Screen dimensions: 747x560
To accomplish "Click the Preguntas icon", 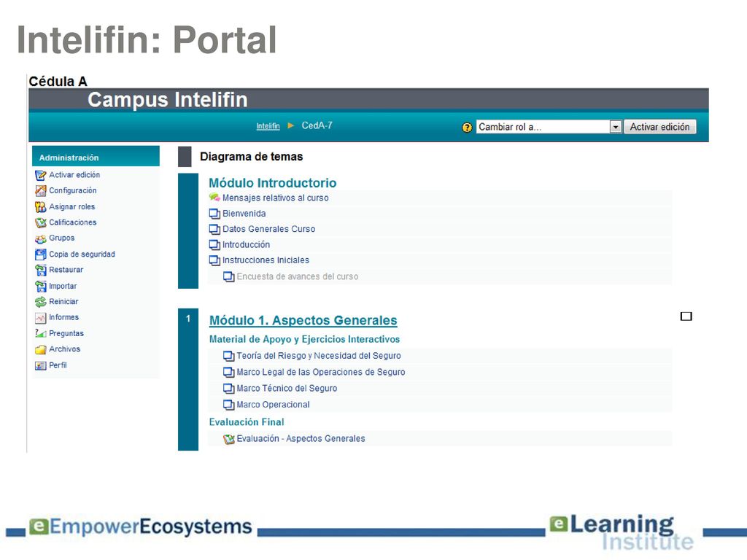I will [x=41, y=334].
